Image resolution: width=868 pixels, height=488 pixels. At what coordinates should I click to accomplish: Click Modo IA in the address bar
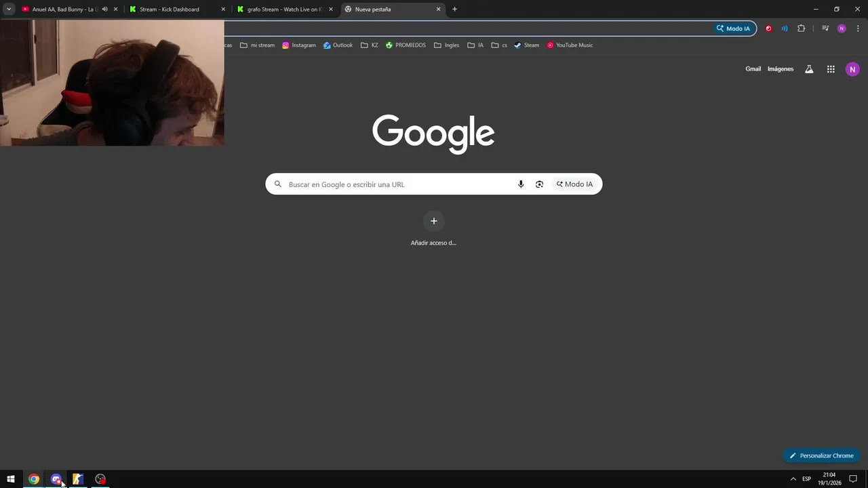point(733,28)
